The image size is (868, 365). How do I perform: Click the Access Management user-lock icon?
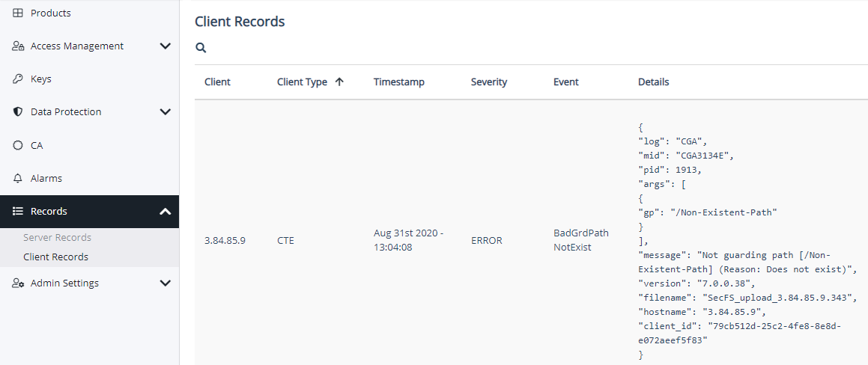(18, 46)
